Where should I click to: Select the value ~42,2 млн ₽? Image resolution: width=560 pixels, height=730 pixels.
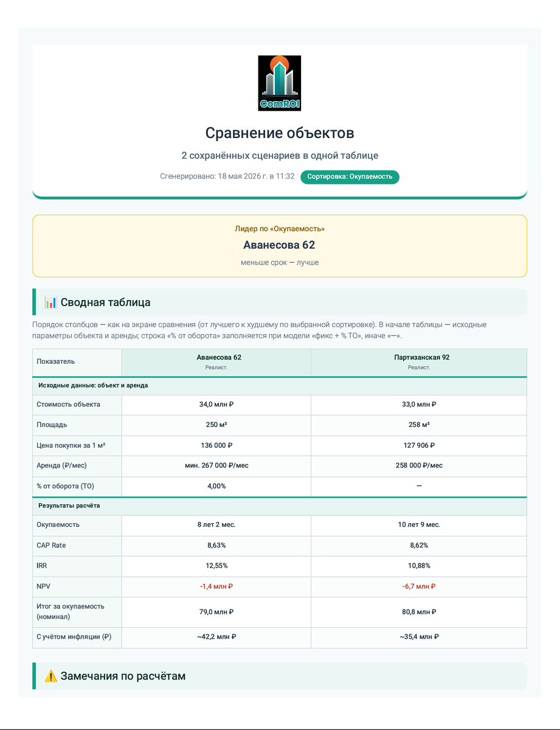216,637
